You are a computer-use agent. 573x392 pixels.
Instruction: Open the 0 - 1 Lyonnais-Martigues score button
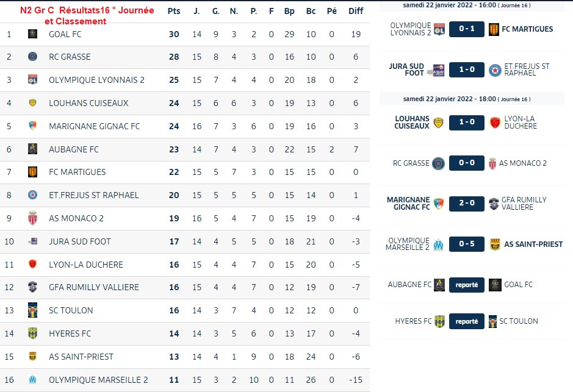click(x=467, y=29)
